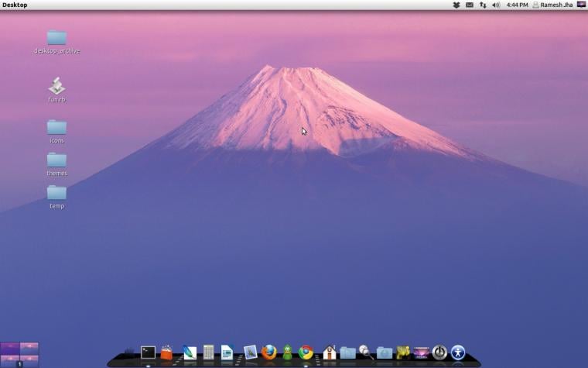The height and width of the screenshot is (368, 588).
Task: Open the green Pidgin-style messenger icon
Action: pyautogui.click(x=288, y=353)
